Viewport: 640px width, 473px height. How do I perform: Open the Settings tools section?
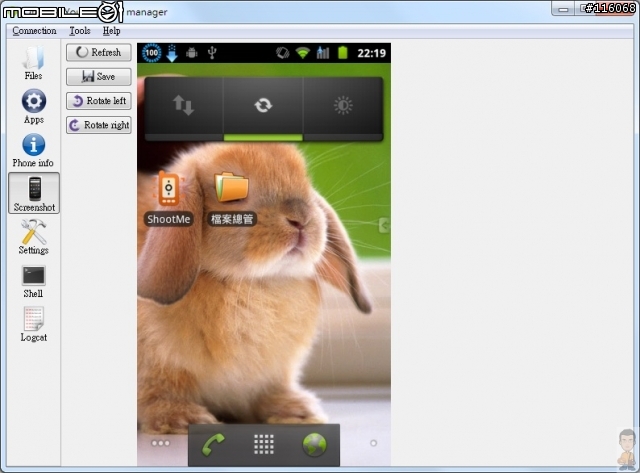33,237
